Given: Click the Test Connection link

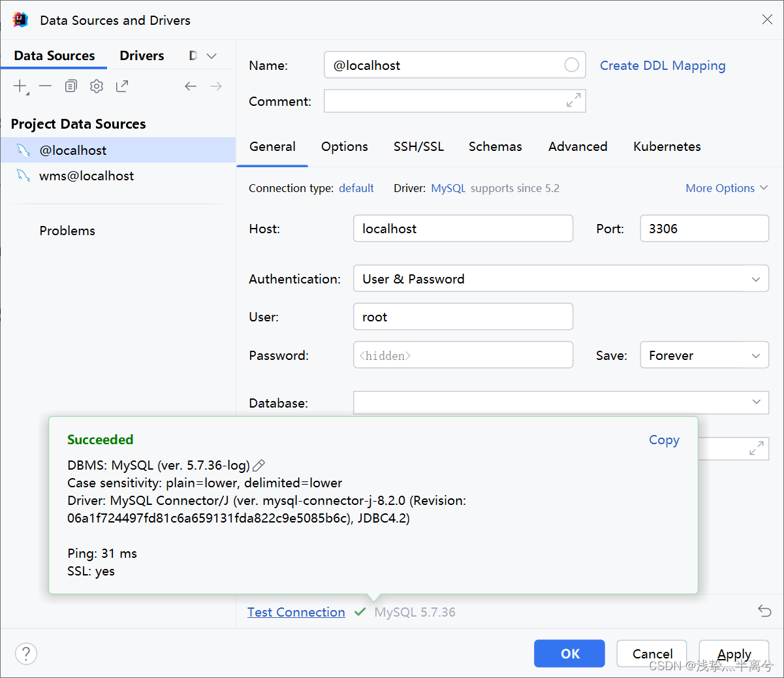Looking at the screenshot, I should 296,612.
